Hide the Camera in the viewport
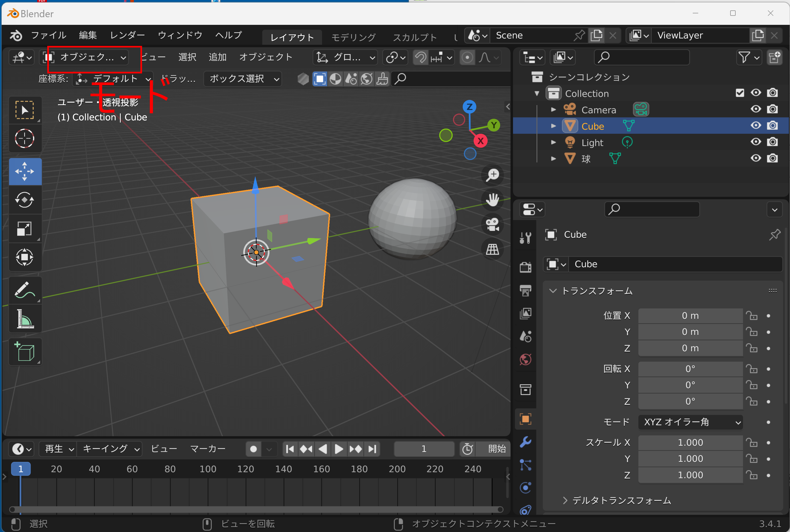 pos(756,109)
